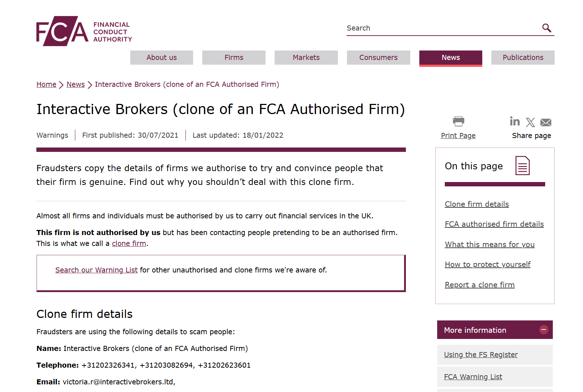Open Using the FS Register link

(x=481, y=355)
